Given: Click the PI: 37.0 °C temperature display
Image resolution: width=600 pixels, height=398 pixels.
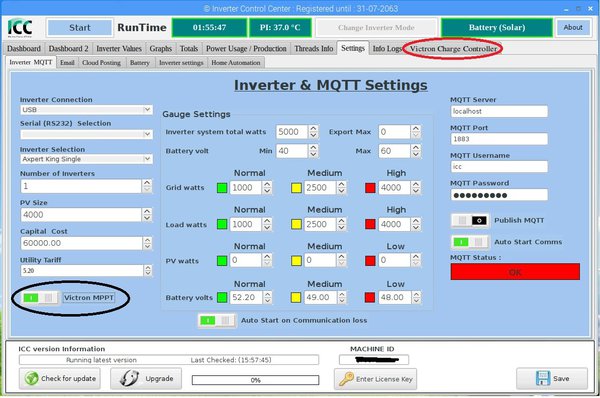Looking at the screenshot, I should tap(280, 28).
